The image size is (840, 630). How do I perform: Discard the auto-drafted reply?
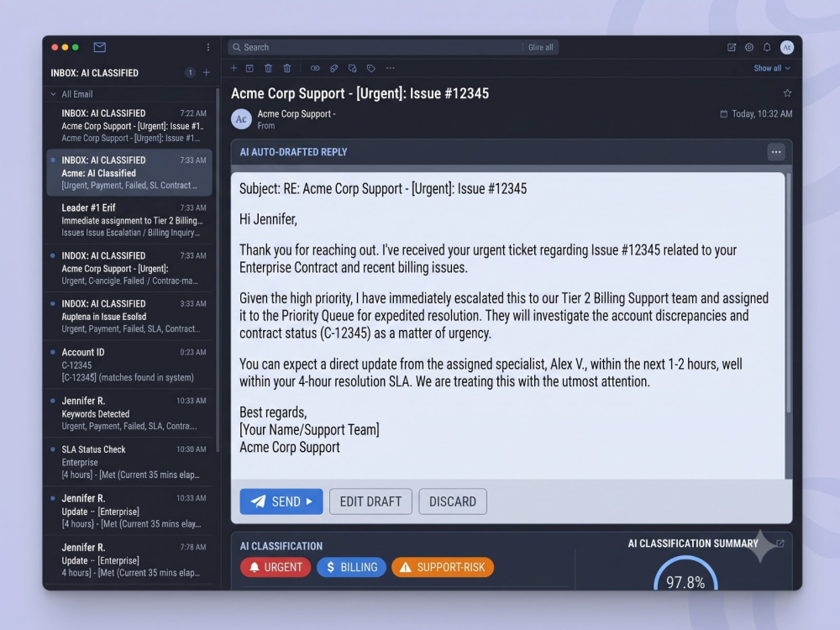[x=453, y=501]
